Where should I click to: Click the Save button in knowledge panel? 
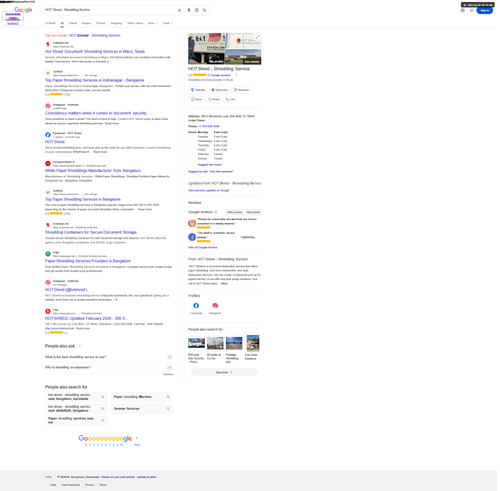tap(196, 99)
